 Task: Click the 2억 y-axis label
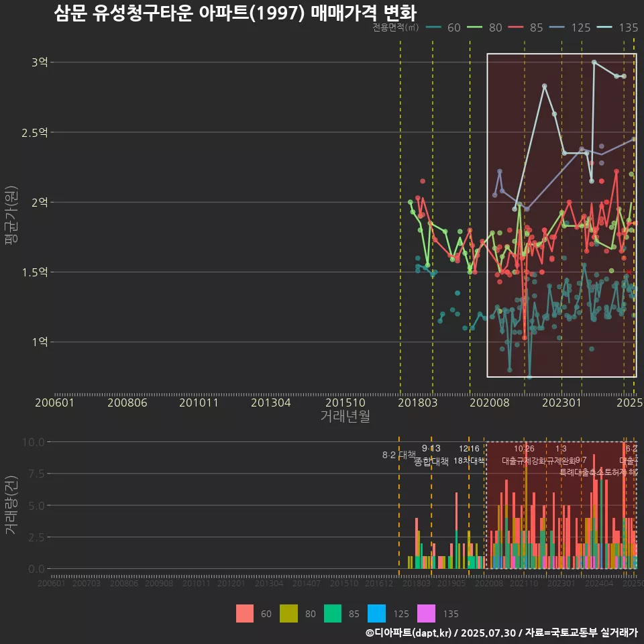click(40, 202)
